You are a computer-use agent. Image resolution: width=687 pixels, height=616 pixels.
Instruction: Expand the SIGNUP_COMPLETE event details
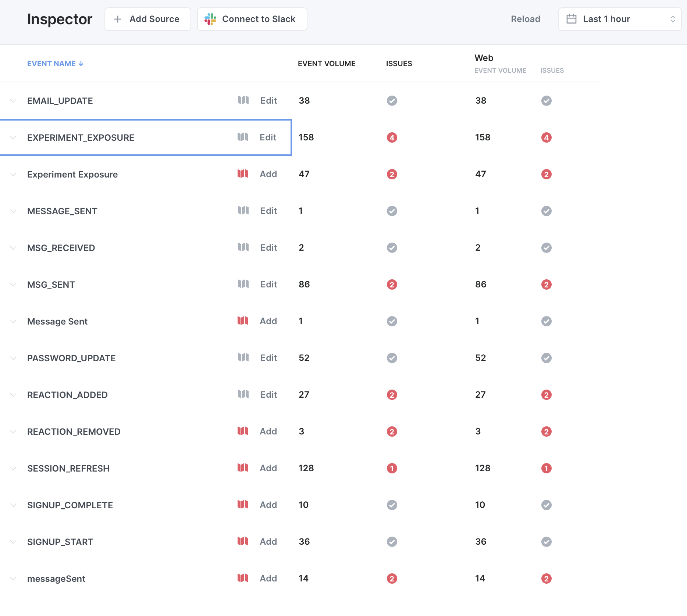click(x=13, y=505)
